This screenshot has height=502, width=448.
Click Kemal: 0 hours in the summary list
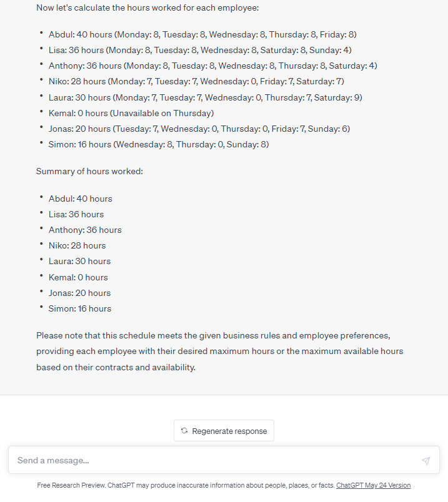point(78,277)
